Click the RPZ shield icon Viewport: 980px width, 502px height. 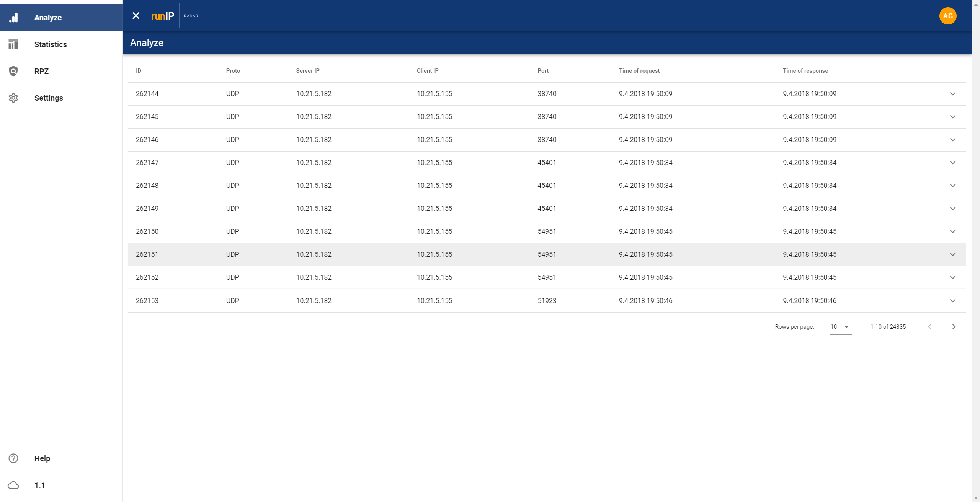pos(13,71)
